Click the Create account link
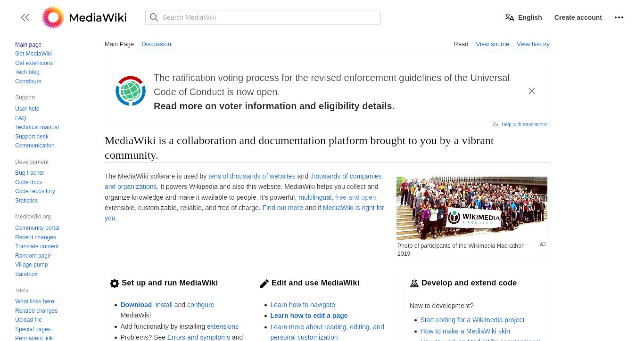Screen dimensions: 644x341 578,17
